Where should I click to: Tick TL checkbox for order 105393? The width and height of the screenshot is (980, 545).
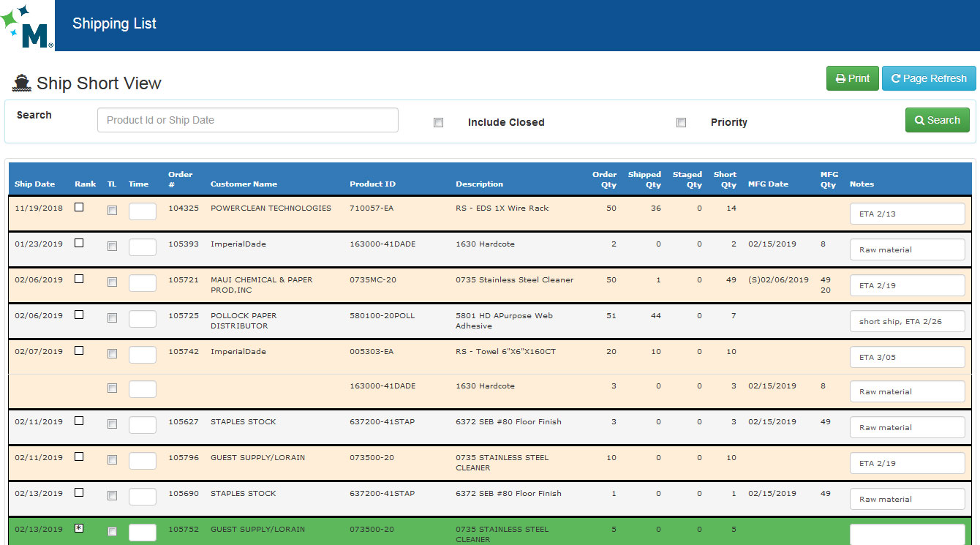point(112,247)
